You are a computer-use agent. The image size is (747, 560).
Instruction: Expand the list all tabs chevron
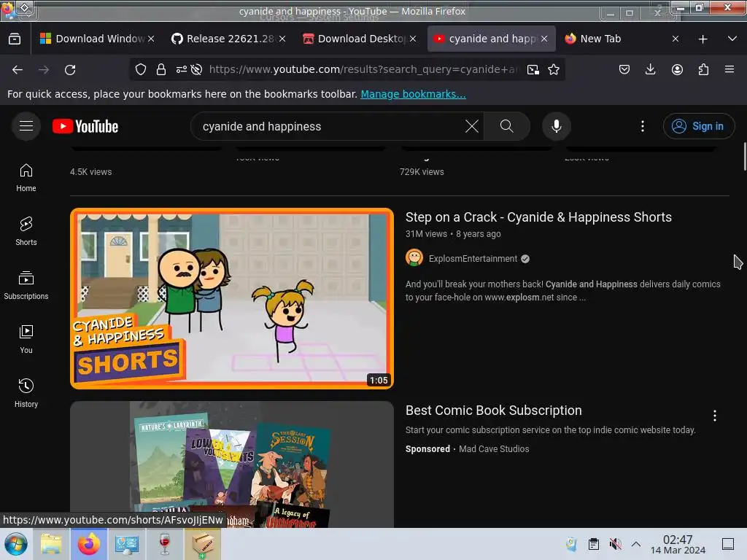(x=732, y=39)
